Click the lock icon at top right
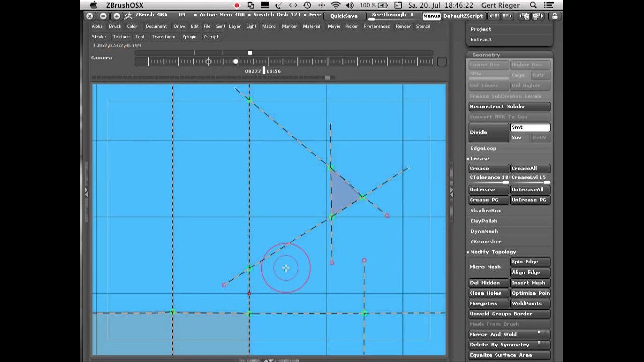 pos(555,16)
